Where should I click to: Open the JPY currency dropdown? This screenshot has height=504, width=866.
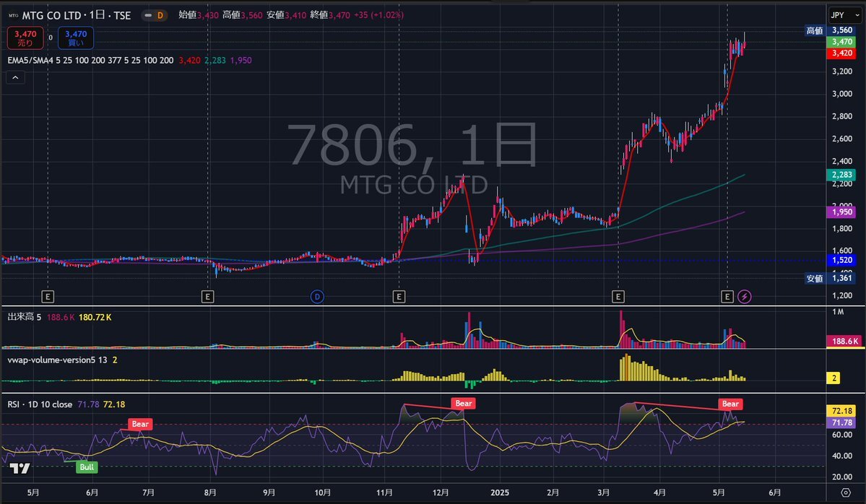(844, 15)
